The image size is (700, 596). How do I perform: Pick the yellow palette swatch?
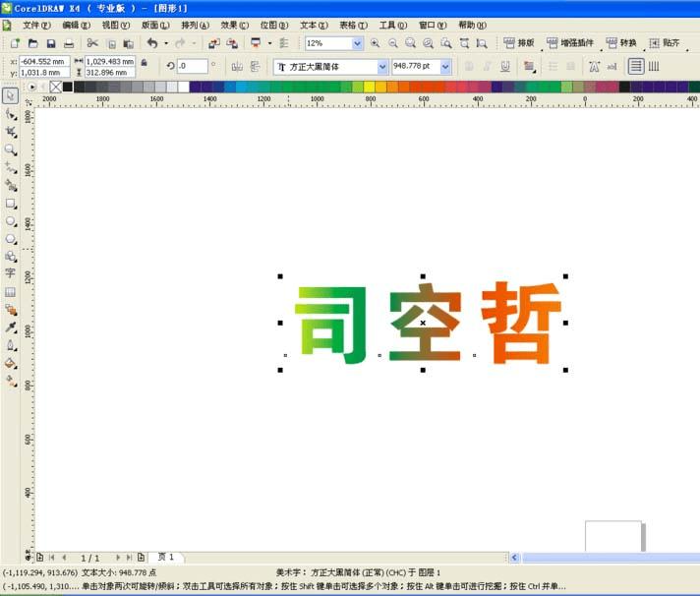click(x=370, y=87)
